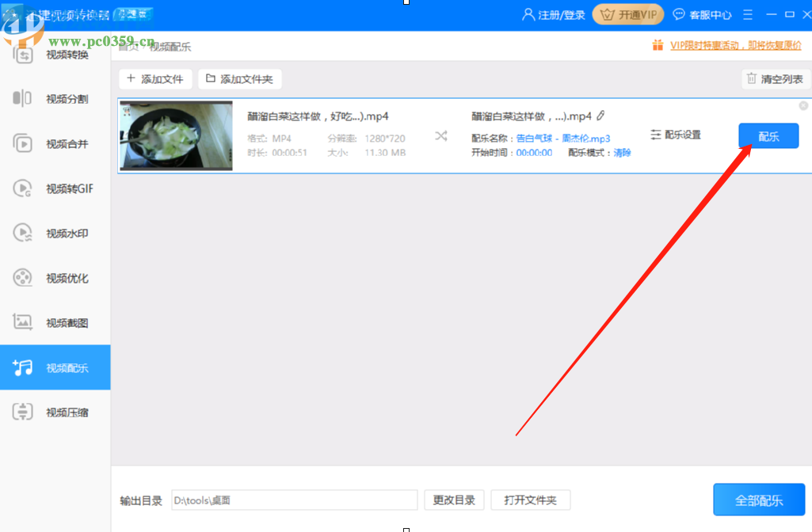Click the file size value 11.30 MB
The height and width of the screenshot is (532, 812).
tap(385, 153)
